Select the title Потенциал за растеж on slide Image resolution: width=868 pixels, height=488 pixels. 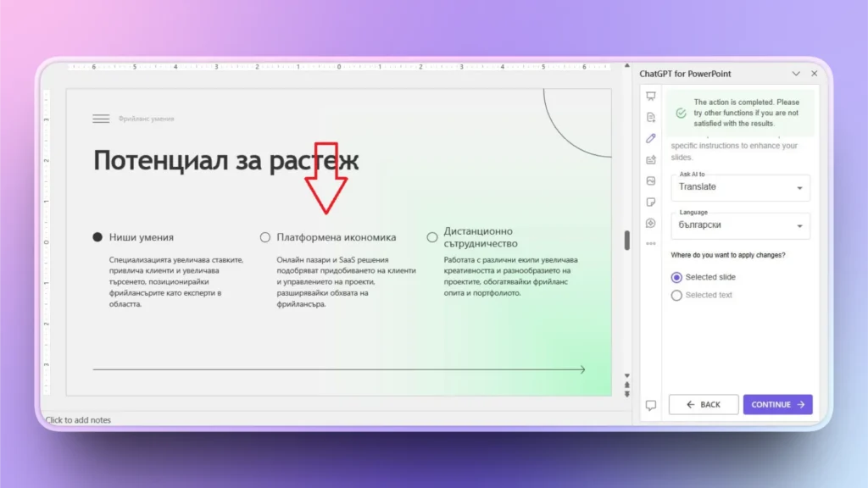(225, 159)
